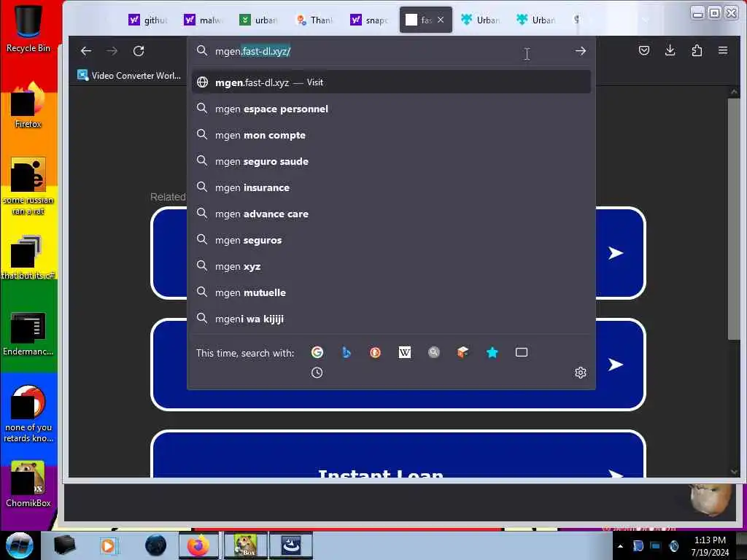Viewport: 747px width, 560px height.
Task: Open the ChomikBox desktop icon
Action: (x=28, y=483)
